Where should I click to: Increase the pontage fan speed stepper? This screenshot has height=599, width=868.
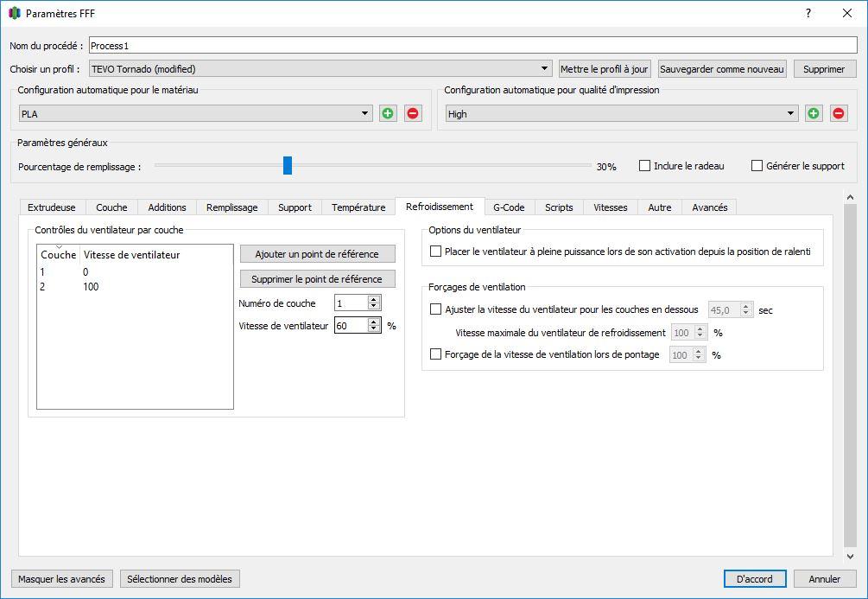coord(699,351)
